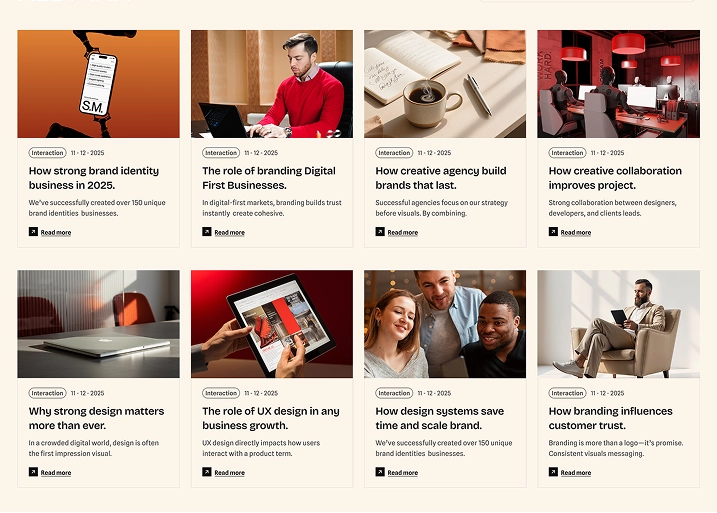Select Interaction tag on design systems card

pos(394,393)
